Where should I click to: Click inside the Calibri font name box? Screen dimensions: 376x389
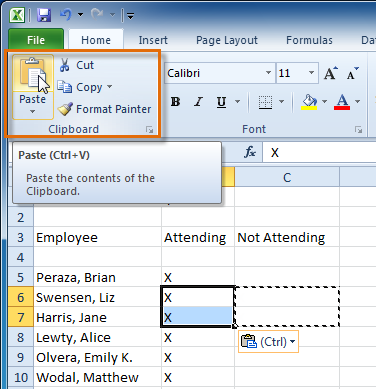[x=214, y=73]
